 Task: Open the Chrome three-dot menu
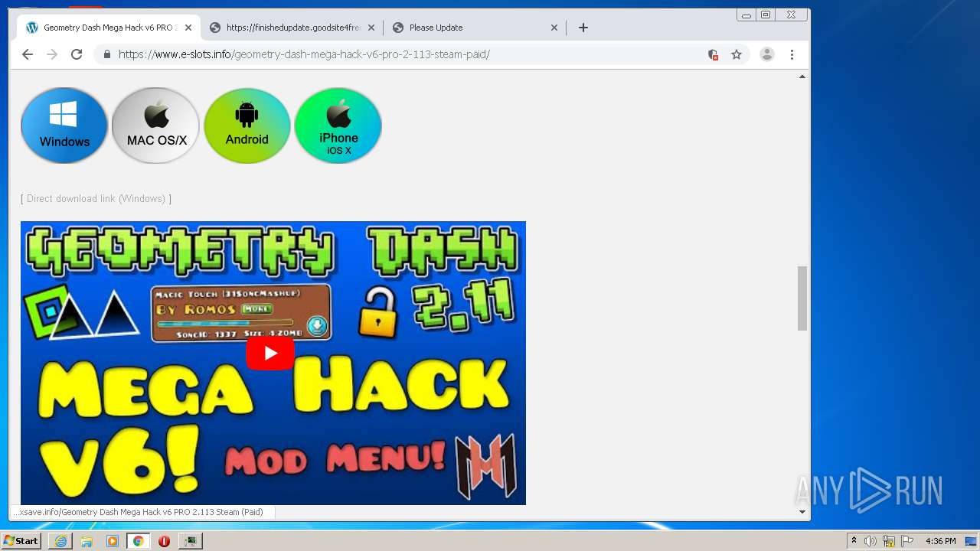[x=792, y=54]
